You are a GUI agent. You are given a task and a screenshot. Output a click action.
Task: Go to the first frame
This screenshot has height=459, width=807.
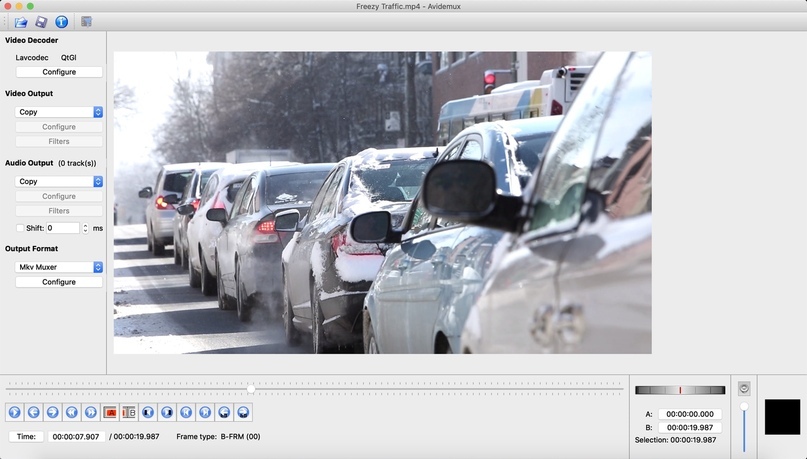pos(186,412)
